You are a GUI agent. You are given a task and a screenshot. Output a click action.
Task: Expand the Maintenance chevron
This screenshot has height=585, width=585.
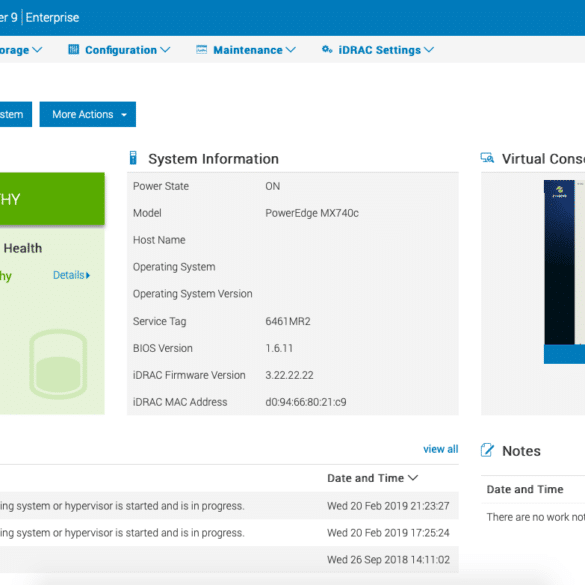[291, 50]
